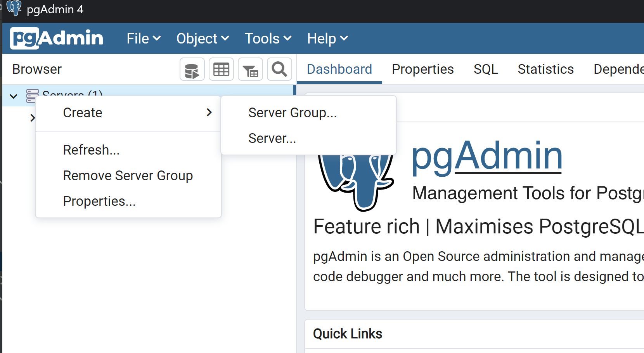Click the 'Feature rich | Maximises PostgreSQL' heading
This screenshot has height=353, width=644.
[479, 226]
